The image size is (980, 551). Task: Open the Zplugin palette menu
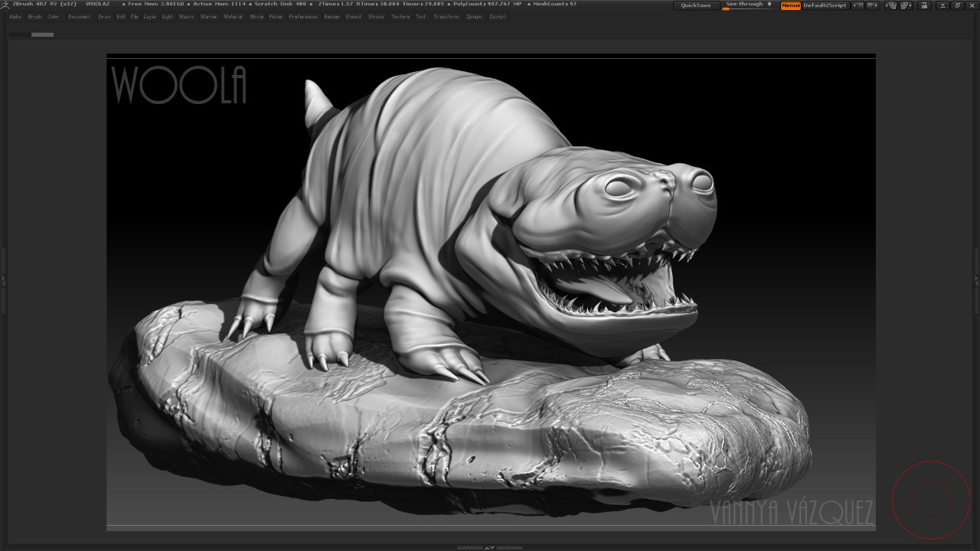coord(473,16)
